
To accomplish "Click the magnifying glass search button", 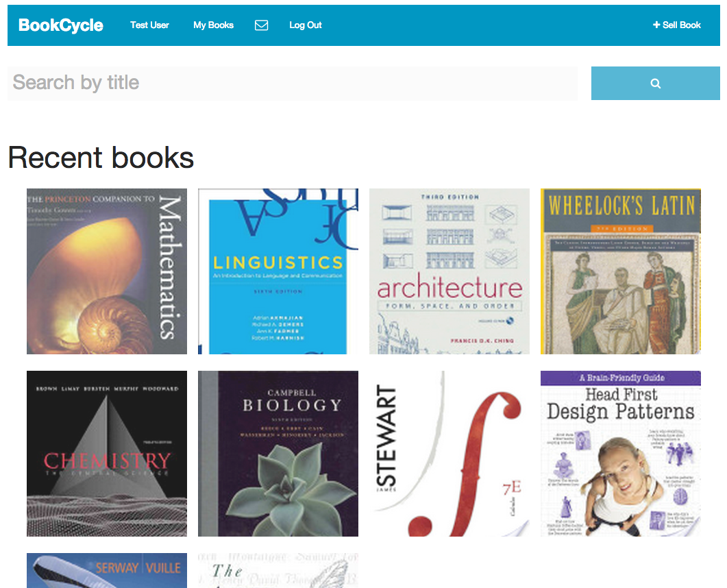I will [x=655, y=83].
